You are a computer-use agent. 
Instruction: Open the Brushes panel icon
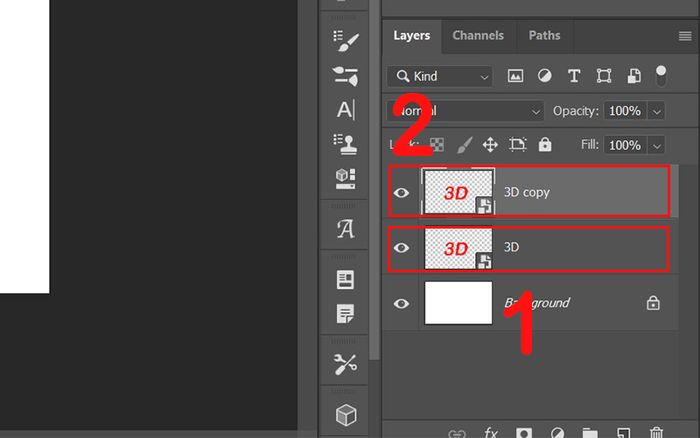(345, 76)
